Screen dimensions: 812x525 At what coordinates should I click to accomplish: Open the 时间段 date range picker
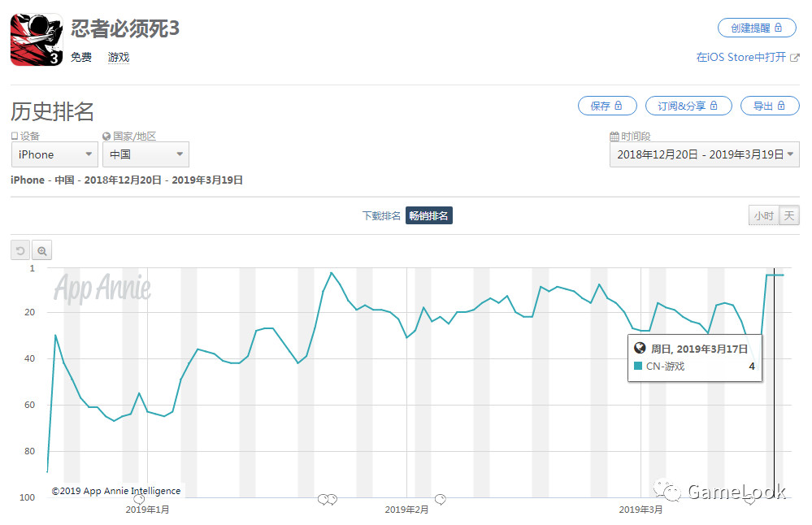pyautogui.click(x=704, y=154)
